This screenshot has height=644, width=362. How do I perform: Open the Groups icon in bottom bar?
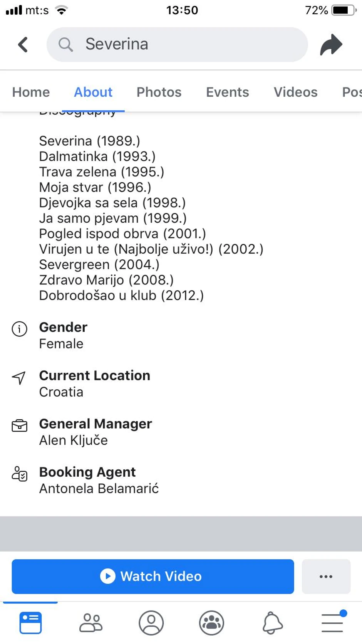click(211, 622)
